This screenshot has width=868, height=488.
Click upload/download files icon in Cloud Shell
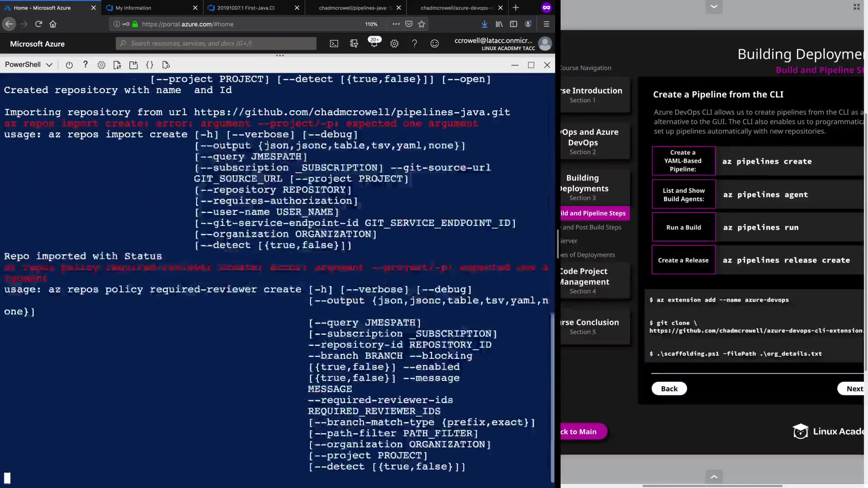117,65
